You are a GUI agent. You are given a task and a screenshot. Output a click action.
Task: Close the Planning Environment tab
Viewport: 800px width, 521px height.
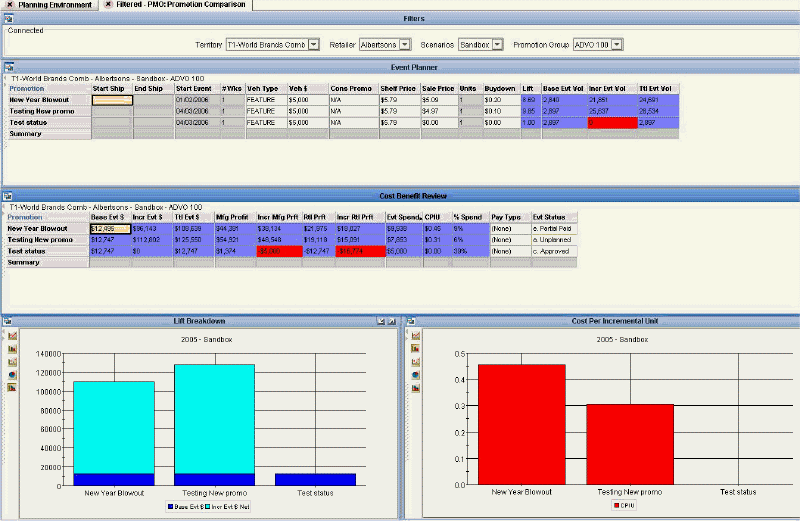pyautogui.click(x=10, y=5)
